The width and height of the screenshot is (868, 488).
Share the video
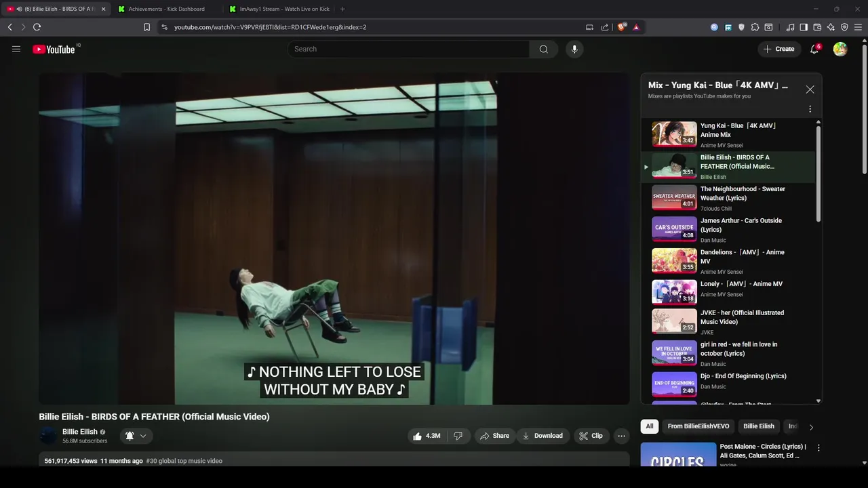[x=494, y=436]
